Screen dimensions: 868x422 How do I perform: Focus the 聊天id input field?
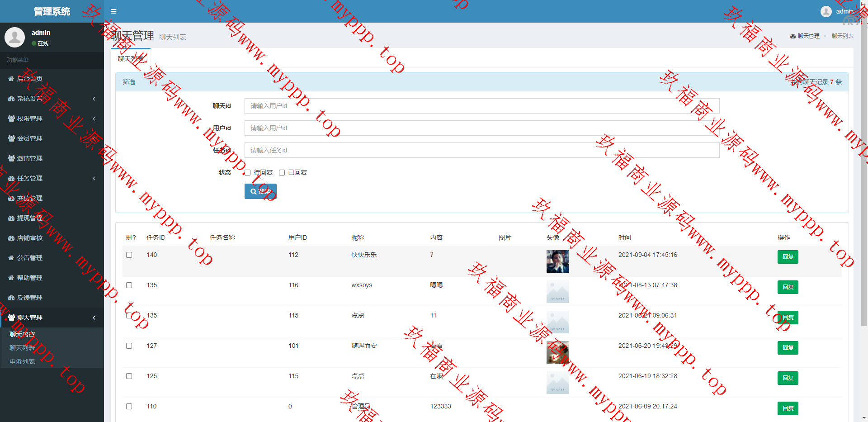point(481,106)
